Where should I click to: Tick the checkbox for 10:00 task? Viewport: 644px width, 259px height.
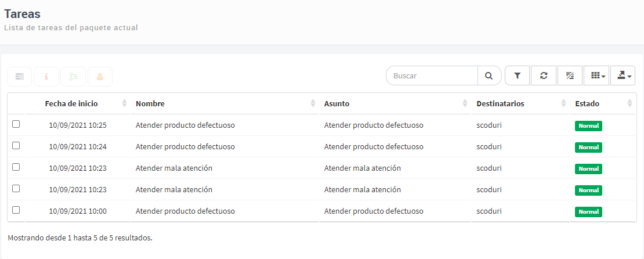(16, 210)
